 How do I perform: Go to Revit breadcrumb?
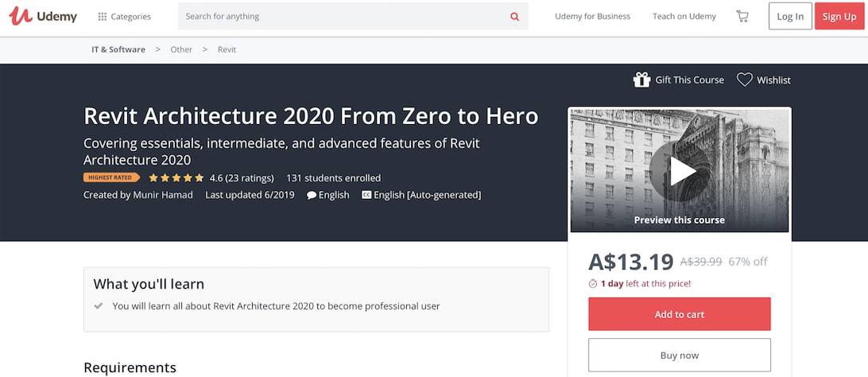(x=227, y=49)
